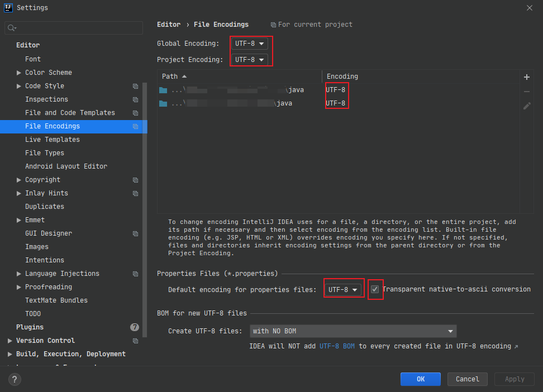Expand the Inlay Hints tree node
The image size is (543, 392).
(x=18, y=194)
